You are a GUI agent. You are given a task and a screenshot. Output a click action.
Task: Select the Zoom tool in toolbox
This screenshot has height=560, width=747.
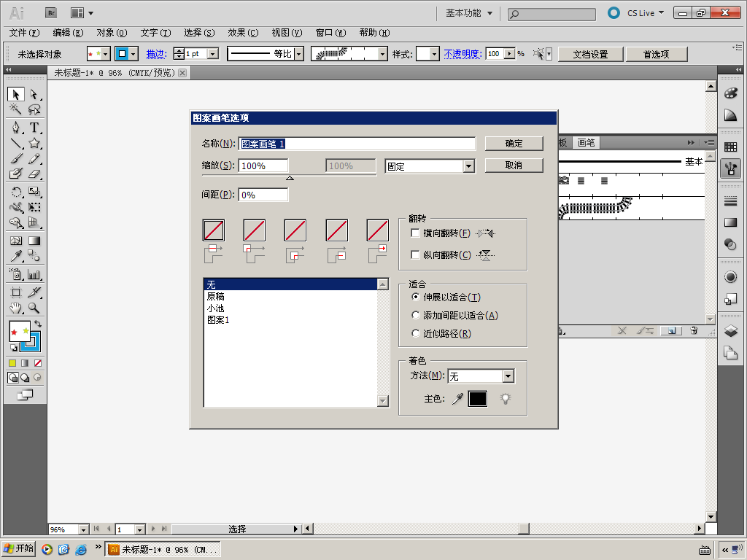[x=34, y=308]
